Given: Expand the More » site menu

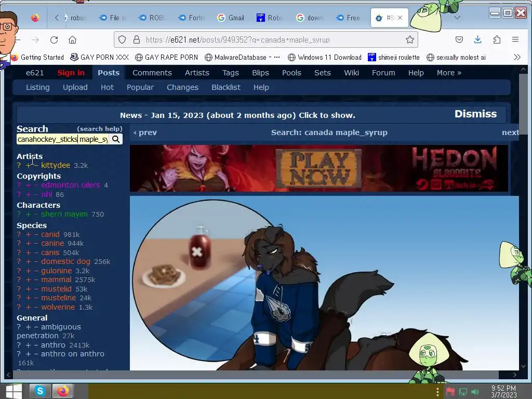Looking at the screenshot, I should coord(449,73).
